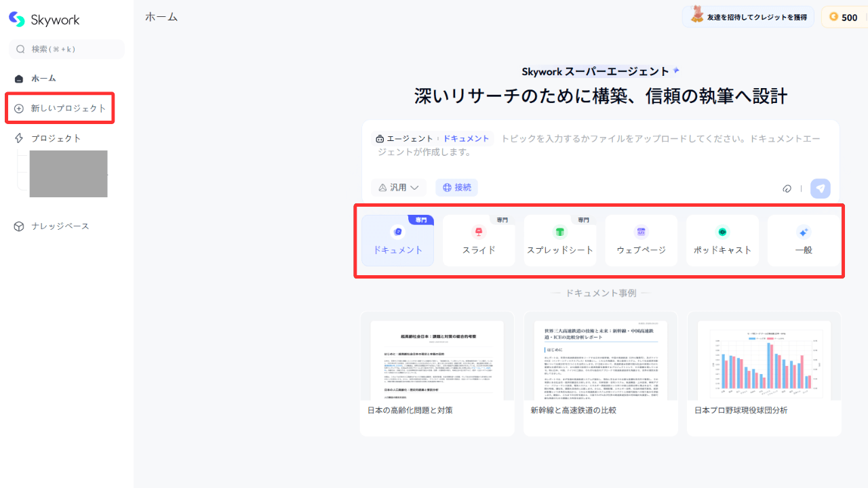Select the スライド mode tab
This screenshot has height=488, width=868.
[479, 241]
